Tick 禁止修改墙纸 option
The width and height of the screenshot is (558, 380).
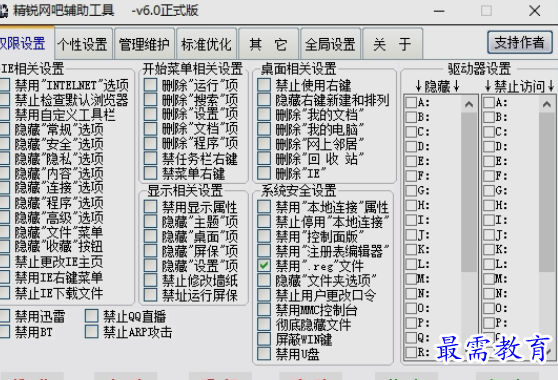[x=151, y=280]
